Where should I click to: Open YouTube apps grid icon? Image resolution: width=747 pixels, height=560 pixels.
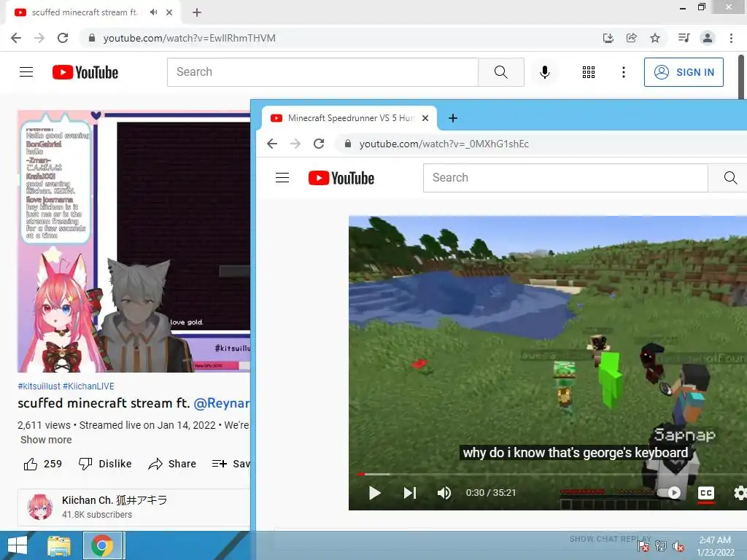(x=589, y=72)
